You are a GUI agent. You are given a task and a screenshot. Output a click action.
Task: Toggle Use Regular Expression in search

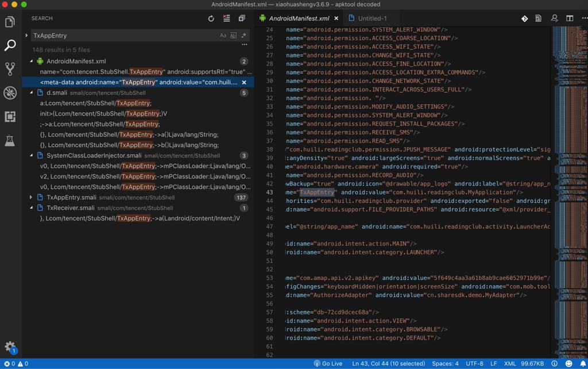pyautogui.click(x=243, y=36)
